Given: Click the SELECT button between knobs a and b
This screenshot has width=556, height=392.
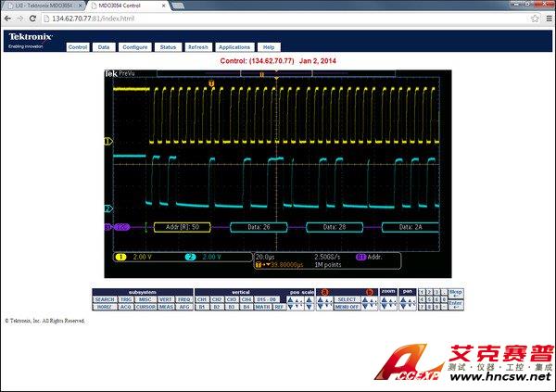Looking at the screenshot, I should tap(347, 299).
